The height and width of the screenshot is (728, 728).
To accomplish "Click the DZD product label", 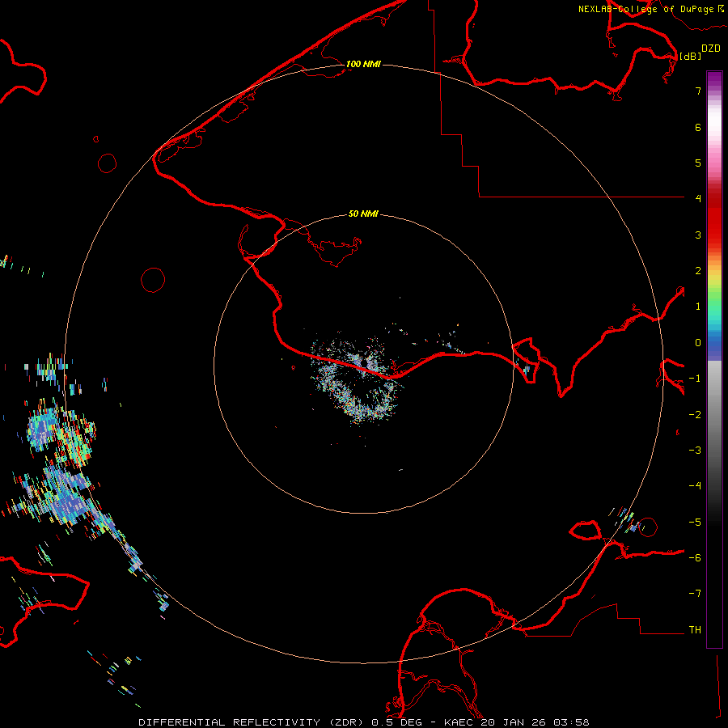I will pyautogui.click(x=711, y=48).
